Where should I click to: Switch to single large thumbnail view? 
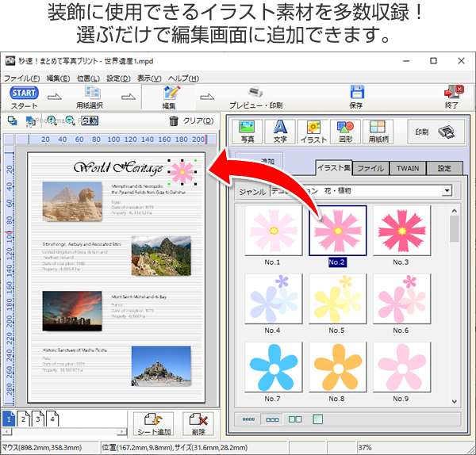[x=317, y=419]
